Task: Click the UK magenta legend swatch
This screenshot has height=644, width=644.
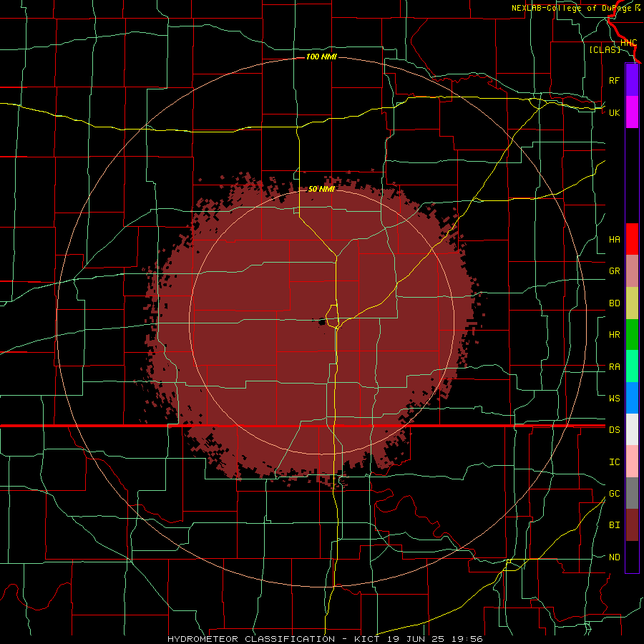Action: (632, 112)
